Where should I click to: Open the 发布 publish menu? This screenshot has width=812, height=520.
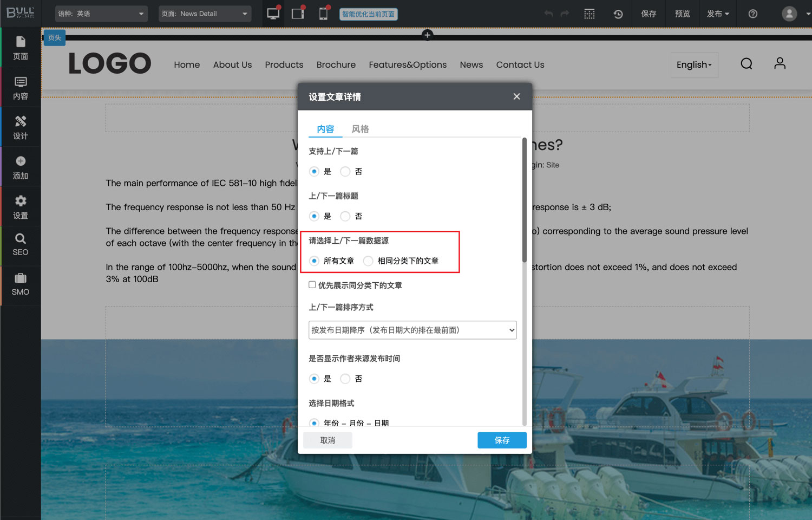[x=718, y=14]
